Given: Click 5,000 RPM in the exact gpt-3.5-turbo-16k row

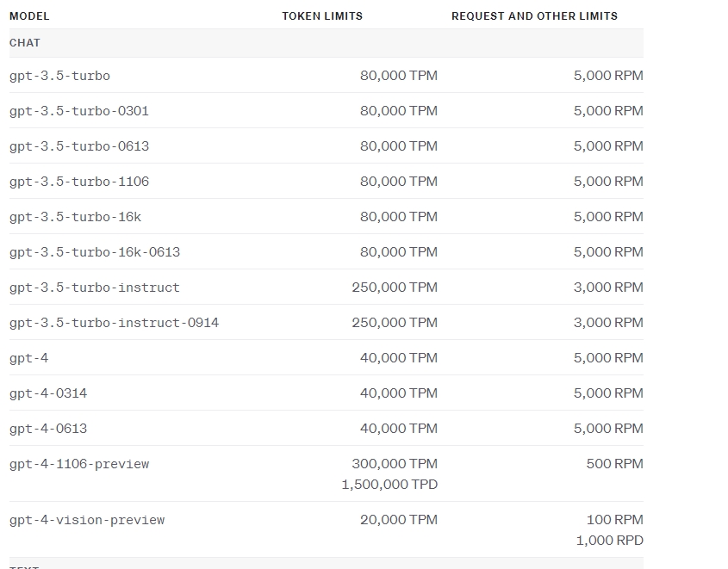Looking at the screenshot, I should pos(608,217).
